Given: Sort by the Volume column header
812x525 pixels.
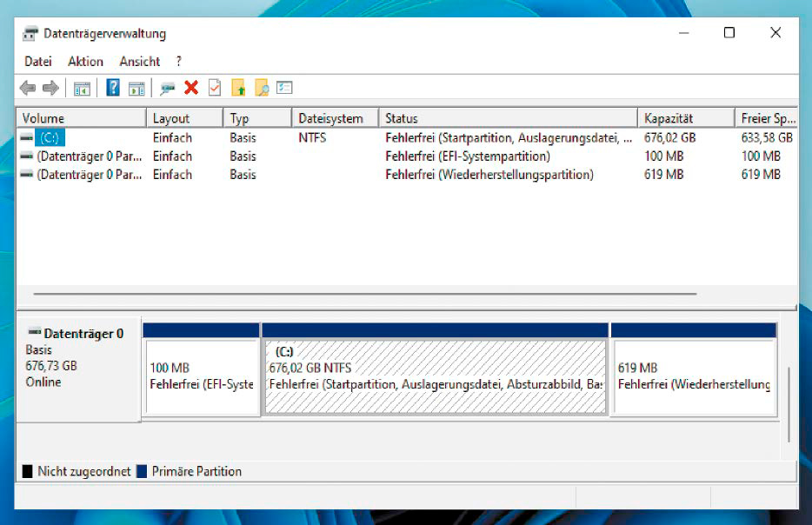Looking at the screenshot, I should point(82,118).
